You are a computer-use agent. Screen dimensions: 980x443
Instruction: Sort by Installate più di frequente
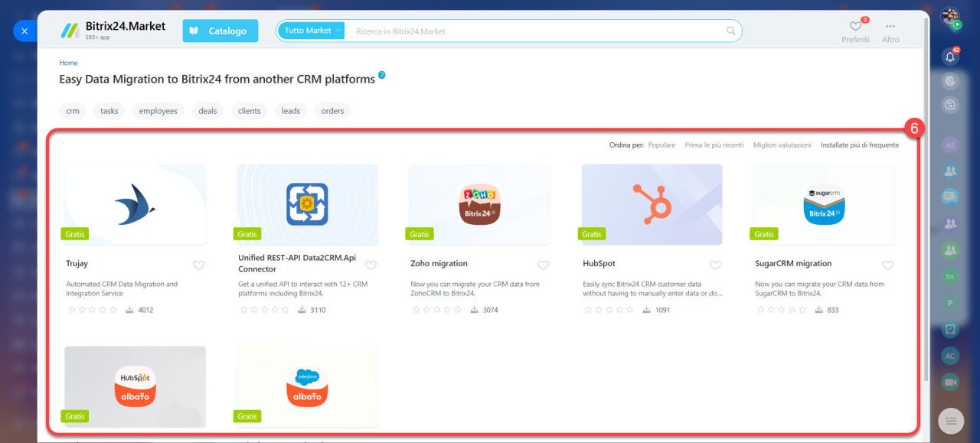coord(860,145)
